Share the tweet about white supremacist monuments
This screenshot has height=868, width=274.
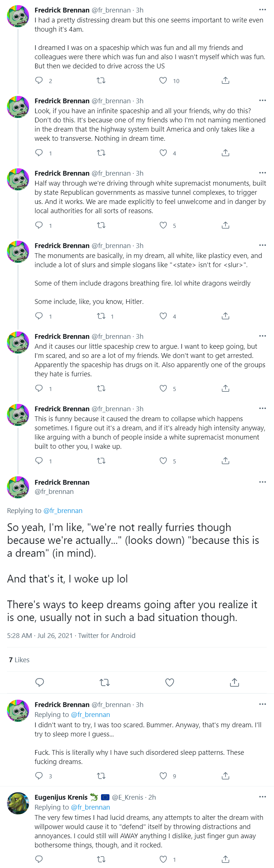click(226, 225)
